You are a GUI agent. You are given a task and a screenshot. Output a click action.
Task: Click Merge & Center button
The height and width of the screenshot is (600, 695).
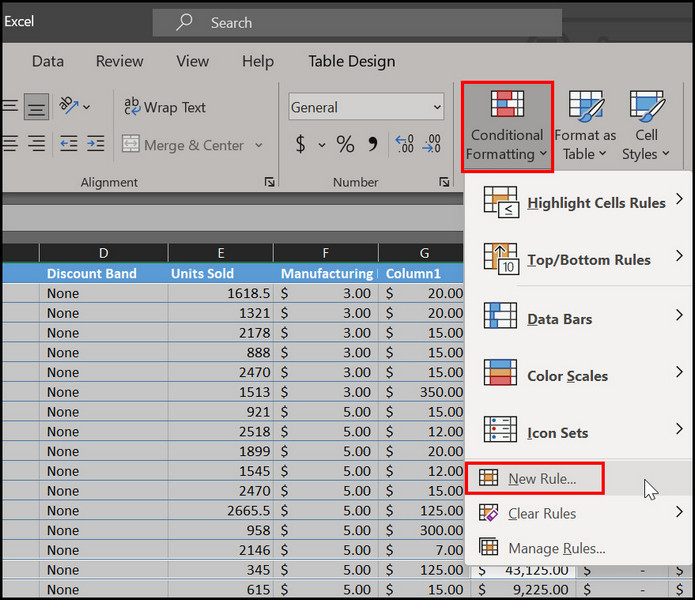[x=183, y=145]
